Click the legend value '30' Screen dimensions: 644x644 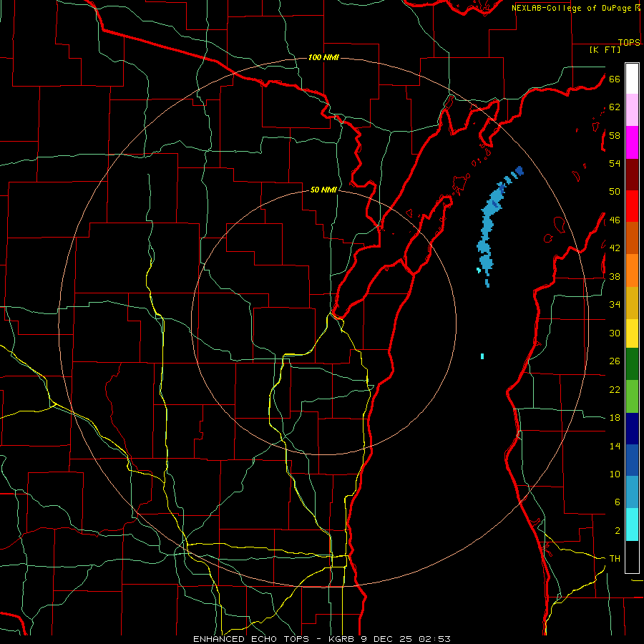point(615,333)
